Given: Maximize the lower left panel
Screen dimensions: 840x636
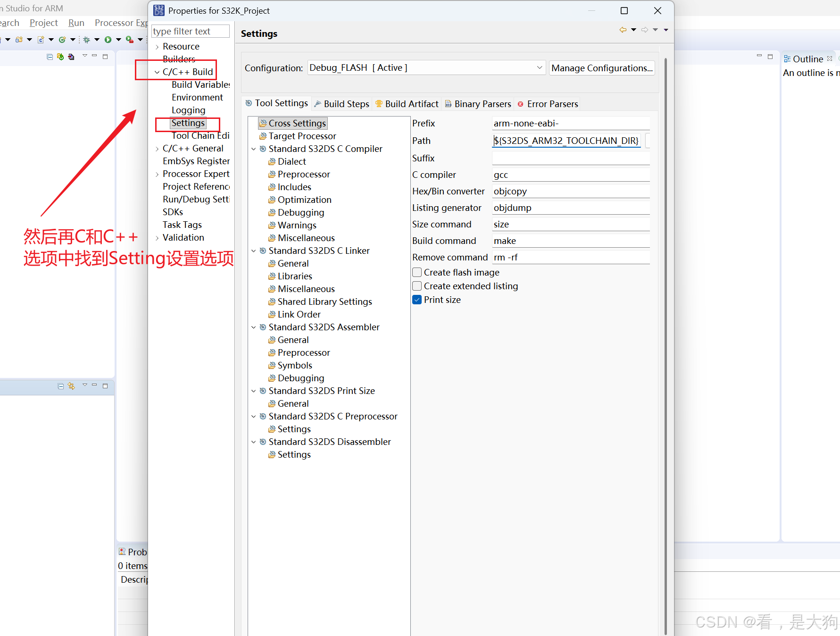Looking at the screenshot, I should click(105, 386).
